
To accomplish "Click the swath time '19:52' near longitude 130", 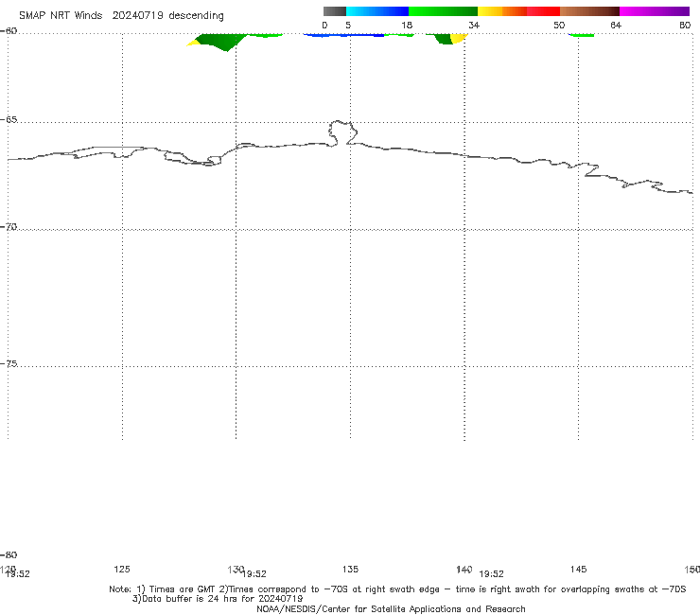I will coord(254,574).
